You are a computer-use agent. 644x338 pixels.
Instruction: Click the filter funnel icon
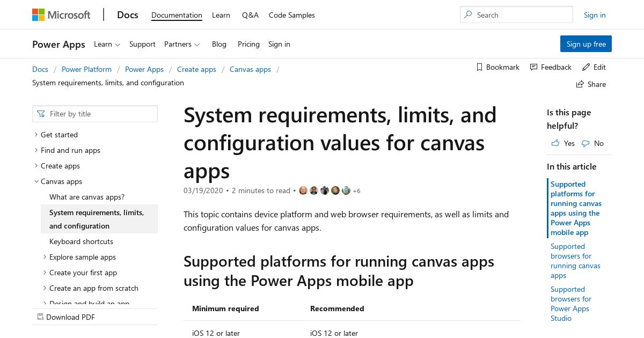pos(41,114)
